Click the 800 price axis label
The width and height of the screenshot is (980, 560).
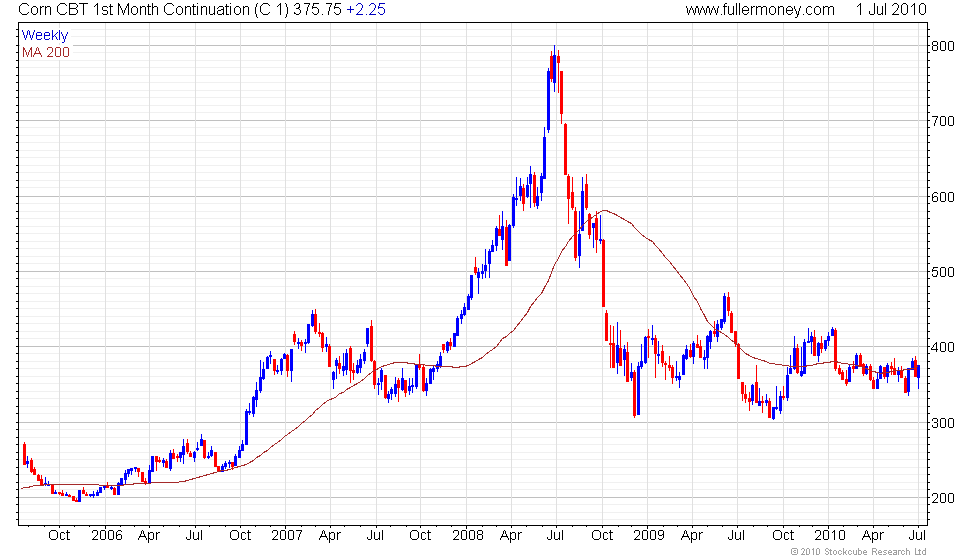942,46
